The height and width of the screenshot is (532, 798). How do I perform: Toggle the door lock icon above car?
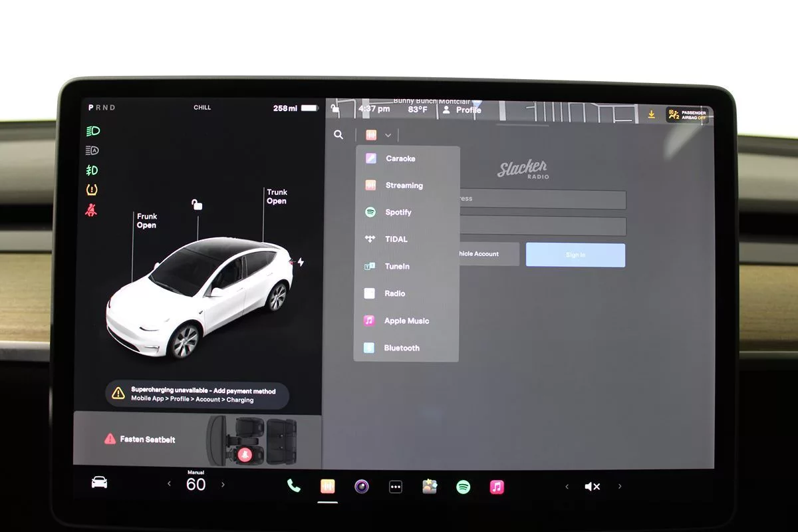[x=197, y=205]
